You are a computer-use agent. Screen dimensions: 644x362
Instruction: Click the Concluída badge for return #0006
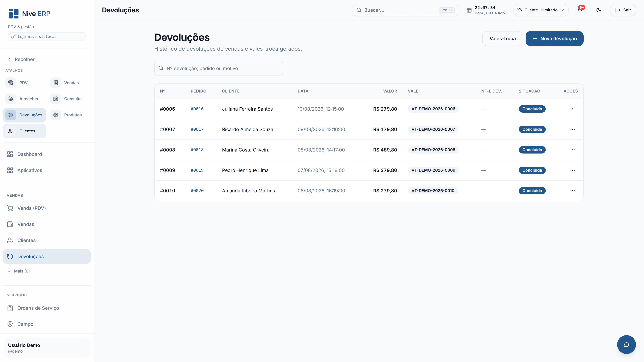(532, 109)
